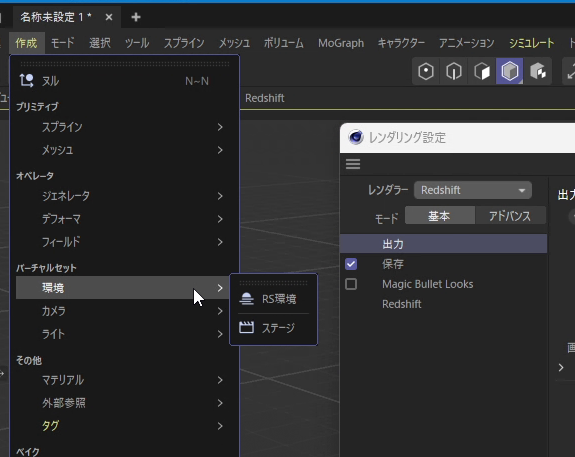This screenshot has width=575, height=457.
Task: Tear off 作成 menu by dotted grip
Action: click(125, 63)
